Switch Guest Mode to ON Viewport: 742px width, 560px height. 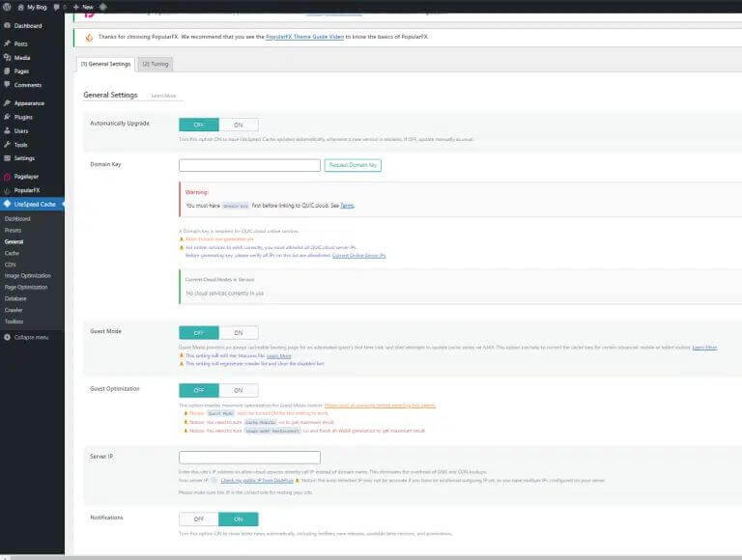pos(239,332)
